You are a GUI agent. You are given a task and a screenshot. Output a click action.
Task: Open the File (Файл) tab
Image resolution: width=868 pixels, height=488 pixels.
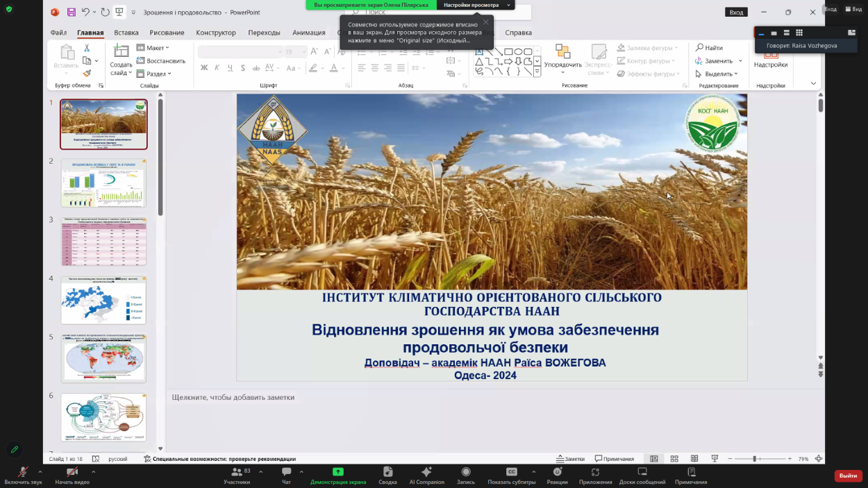58,33
